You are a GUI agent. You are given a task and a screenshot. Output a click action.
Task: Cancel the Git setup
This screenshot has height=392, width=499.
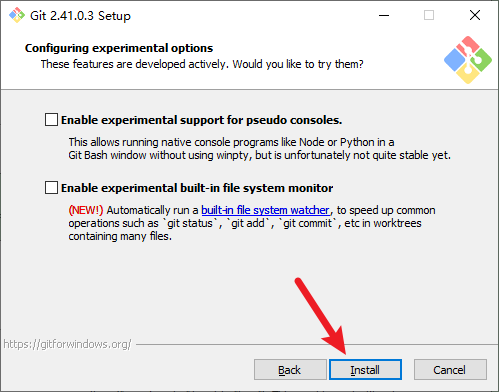tap(450, 370)
